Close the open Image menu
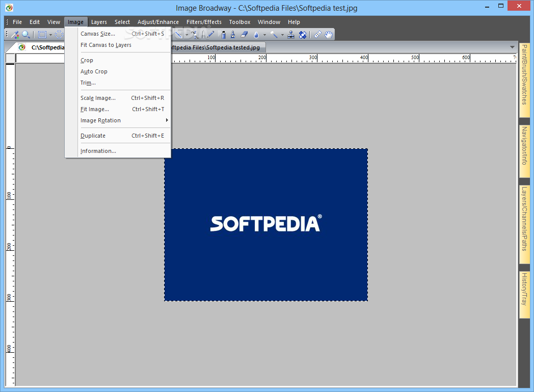The width and height of the screenshot is (534, 392). (75, 22)
